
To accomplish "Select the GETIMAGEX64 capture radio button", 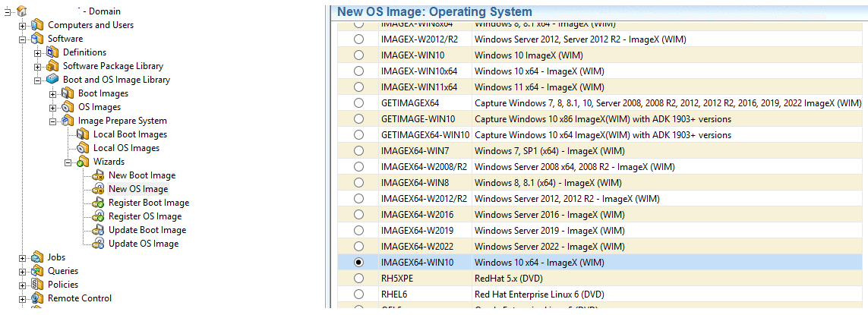I will (358, 102).
